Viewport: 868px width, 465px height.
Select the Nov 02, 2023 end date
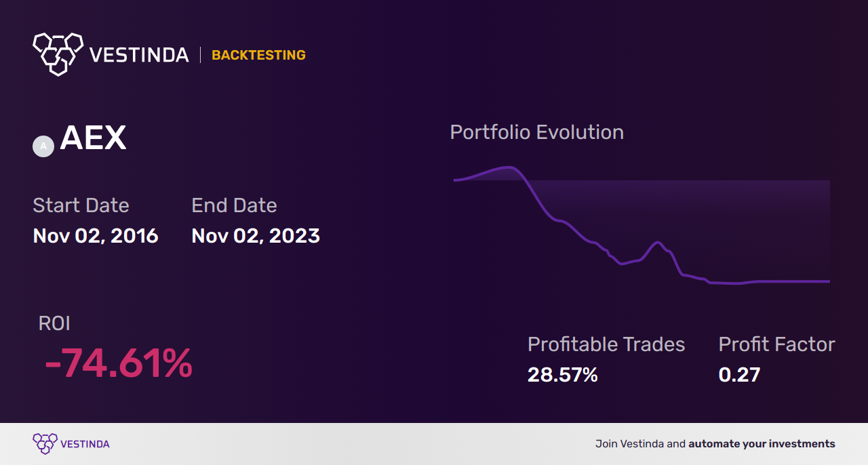pyautogui.click(x=256, y=236)
